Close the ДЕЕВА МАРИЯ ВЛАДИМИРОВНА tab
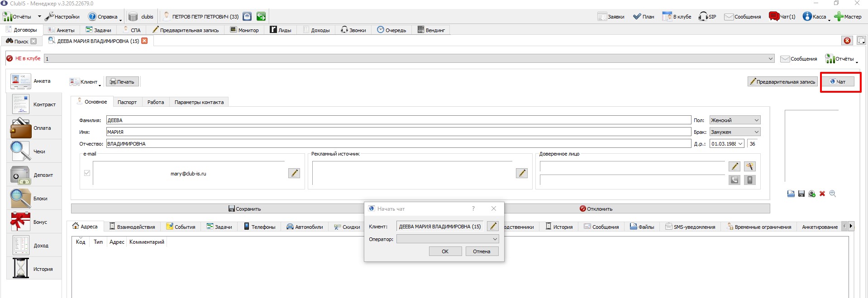This screenshot has width=868, height=298. click(x=144, y=41)
